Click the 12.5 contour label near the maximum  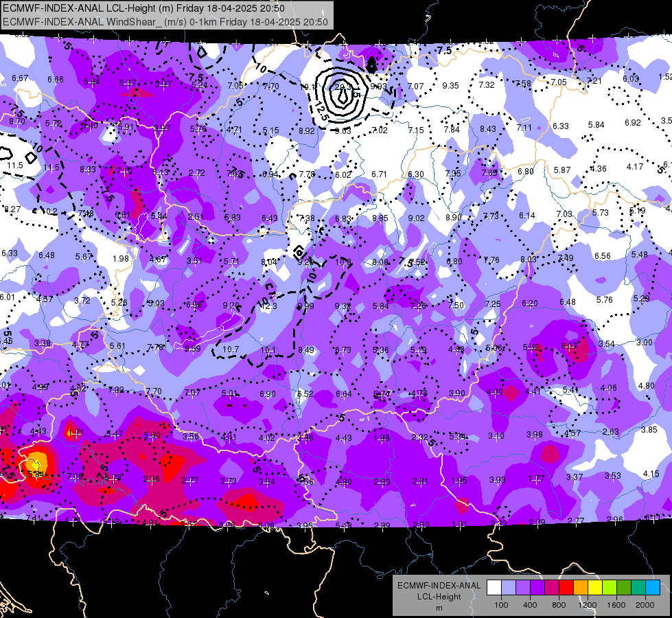321,111
